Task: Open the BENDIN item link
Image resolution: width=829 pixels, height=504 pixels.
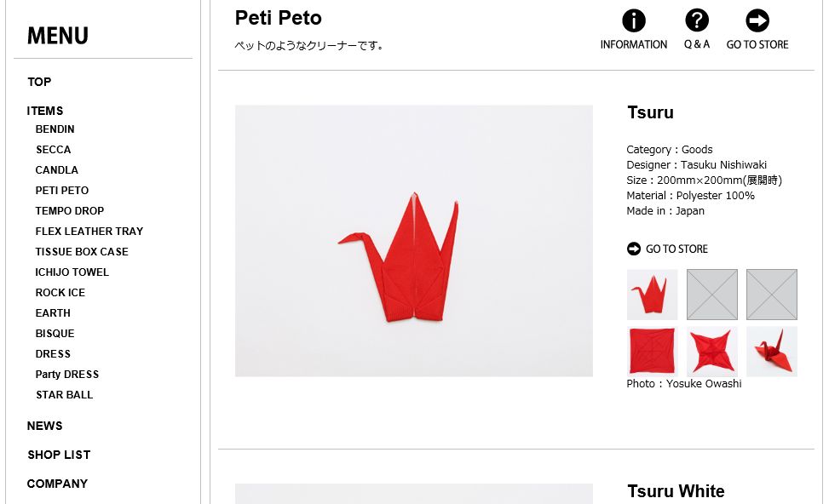Action: point(55,129)
